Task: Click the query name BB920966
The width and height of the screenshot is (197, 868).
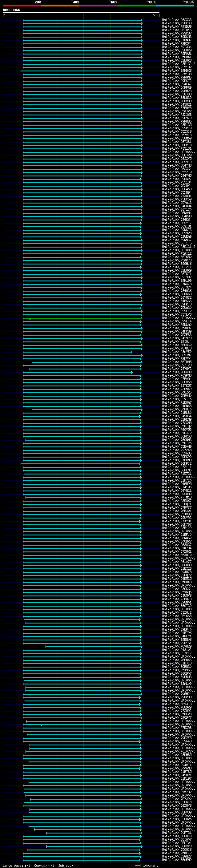Action: click(x=11, y=10)
